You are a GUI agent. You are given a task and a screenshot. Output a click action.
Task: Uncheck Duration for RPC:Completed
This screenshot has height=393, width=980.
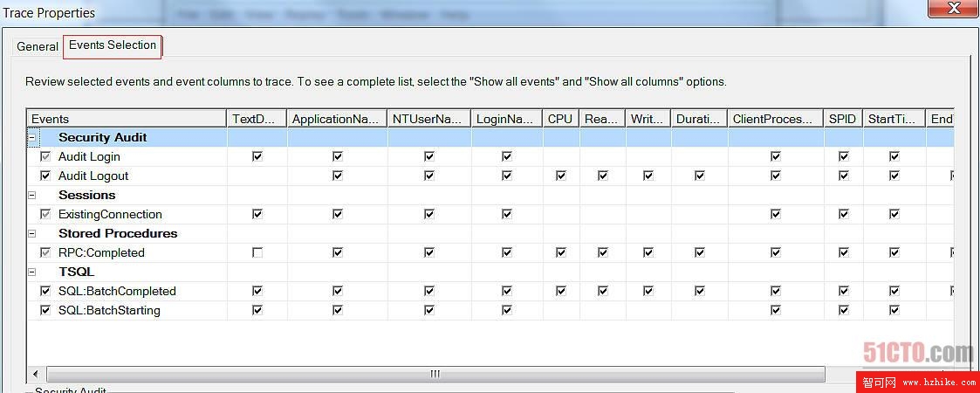coord(699,252)
